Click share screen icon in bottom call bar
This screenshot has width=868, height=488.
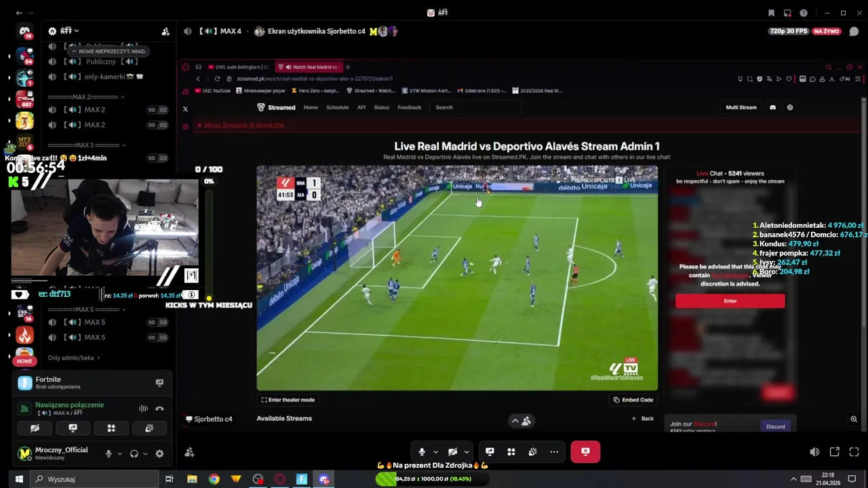pos(490,452)
